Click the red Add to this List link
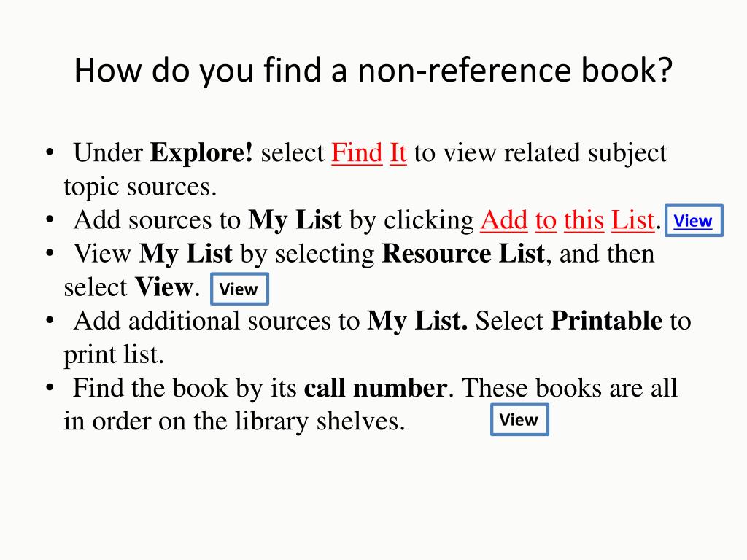This screenshot has width=747, height=560. (568, 220)
